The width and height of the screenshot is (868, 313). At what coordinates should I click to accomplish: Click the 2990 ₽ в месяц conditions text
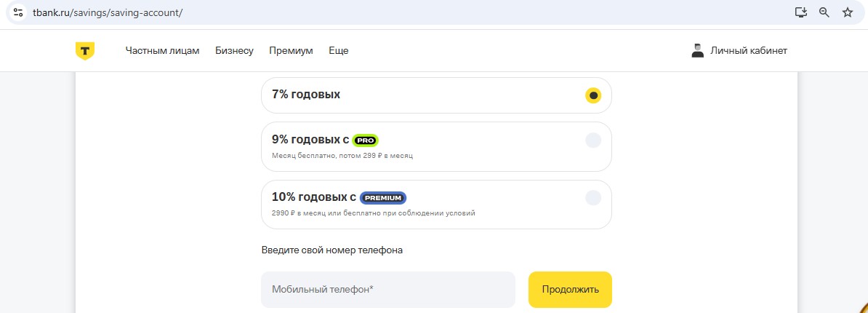click(x=373, y=213)
